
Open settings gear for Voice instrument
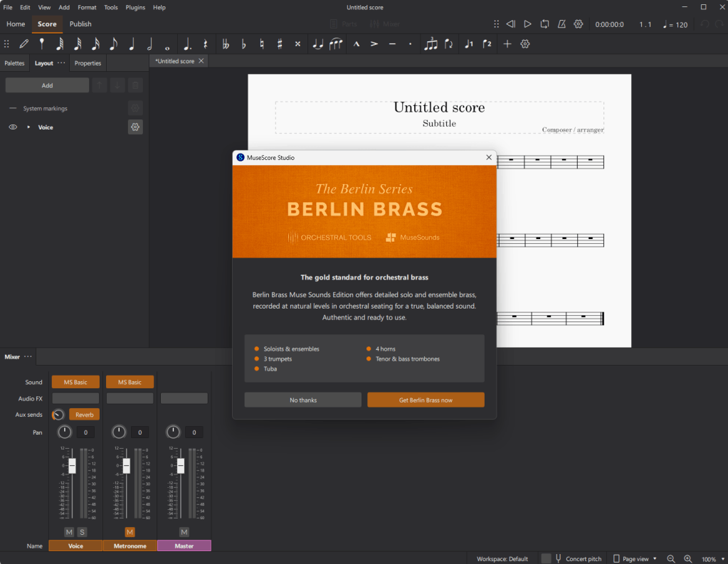coord(135,127)
